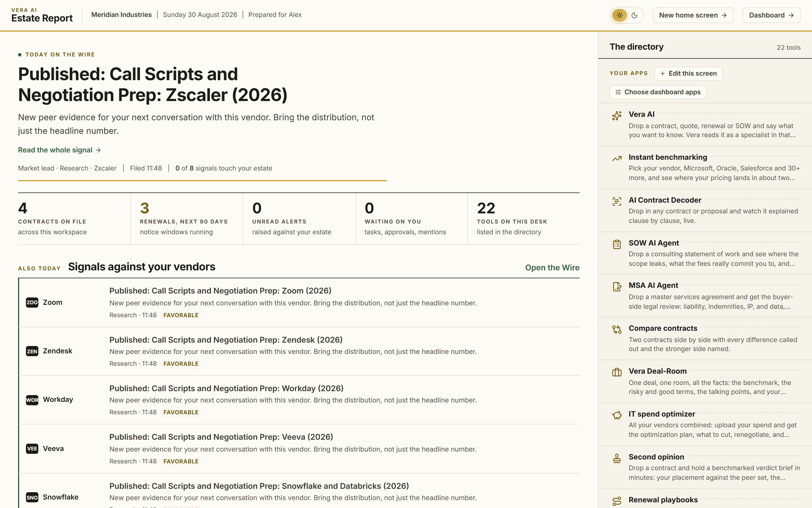Click the FAVORABLE tag on Zoom signal

[x=181, y=315]
